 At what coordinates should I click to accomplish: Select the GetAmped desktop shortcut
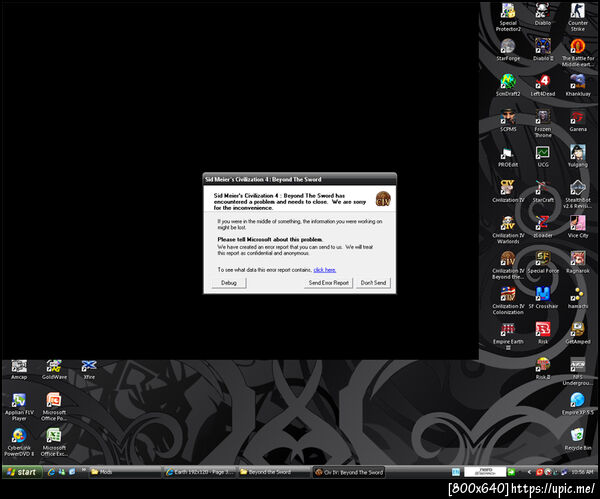pyautogui.click(x=577, y=333)
